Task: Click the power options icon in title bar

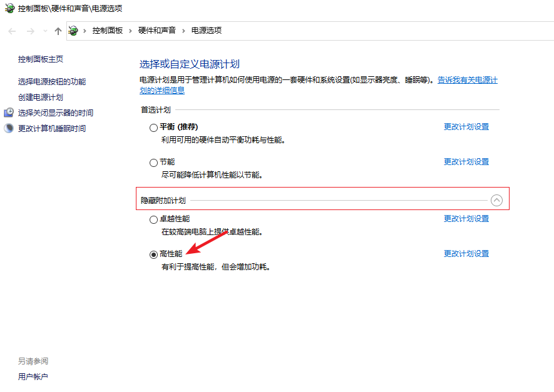Action: tap(9, 9)
